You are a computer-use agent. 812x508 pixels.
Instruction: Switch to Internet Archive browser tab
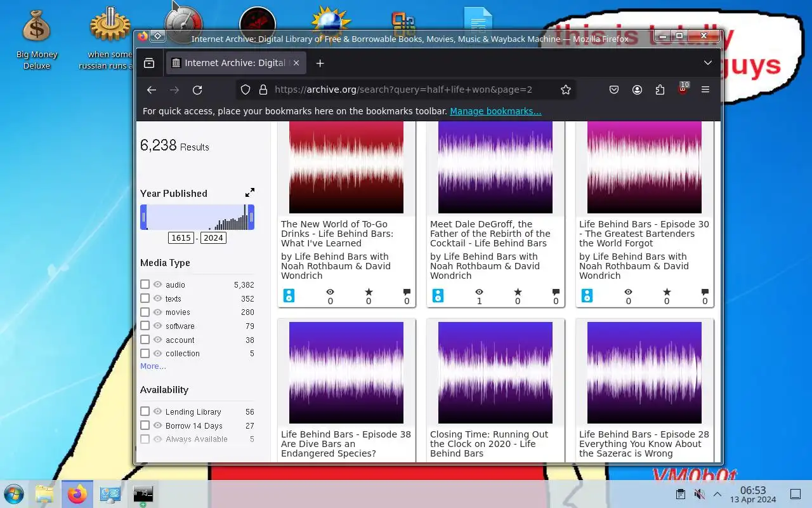click(236, 63)
